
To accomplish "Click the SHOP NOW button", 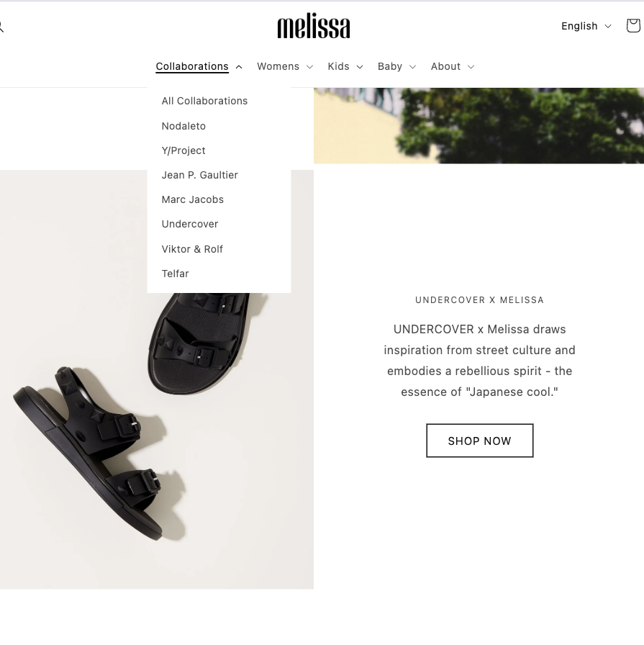I will click(x=479, y=441).
